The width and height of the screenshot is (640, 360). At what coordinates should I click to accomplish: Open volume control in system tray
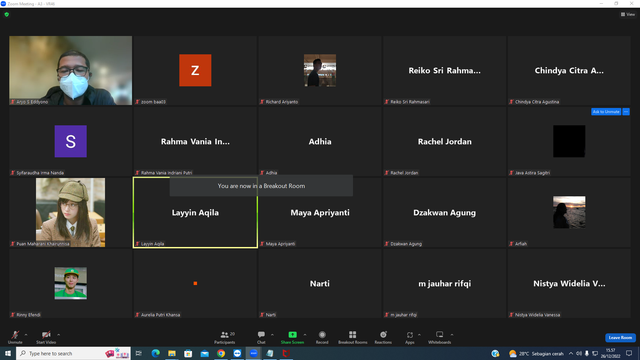(x=579, y=353)
